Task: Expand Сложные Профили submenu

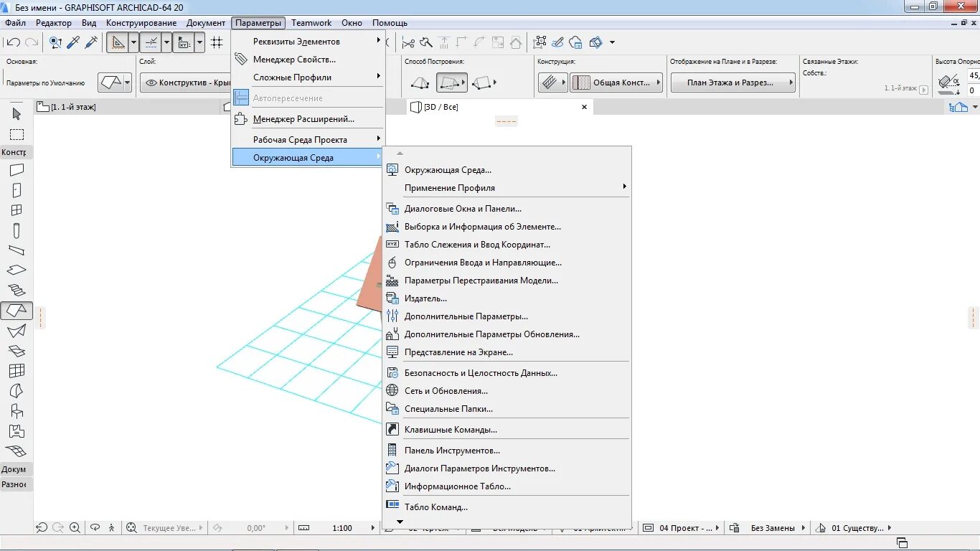Action: [308, 77]
